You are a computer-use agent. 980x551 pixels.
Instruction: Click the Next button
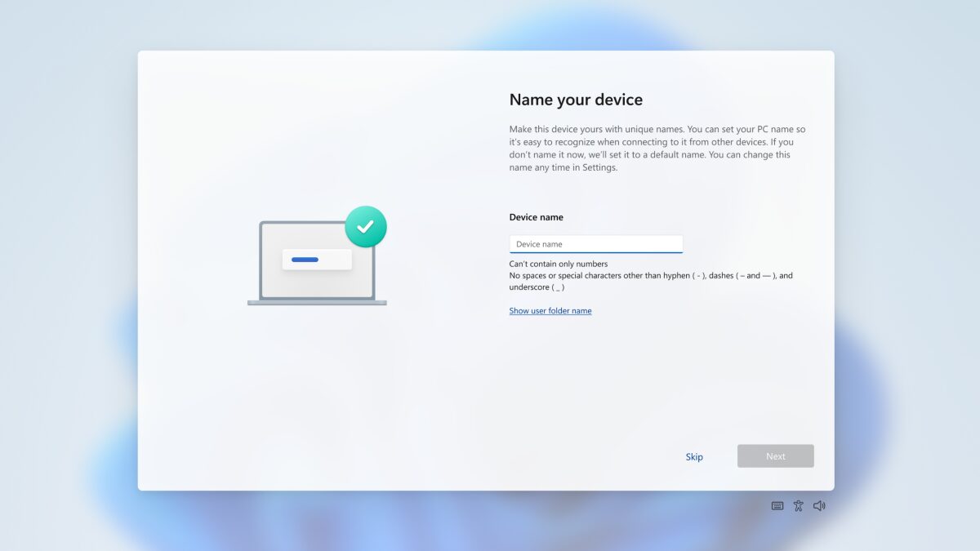776,456
